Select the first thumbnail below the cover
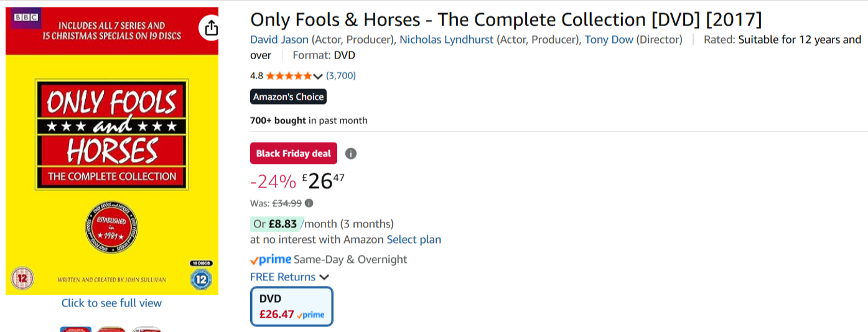This screenshot has height=332, width=868. [x=76, y=329]
